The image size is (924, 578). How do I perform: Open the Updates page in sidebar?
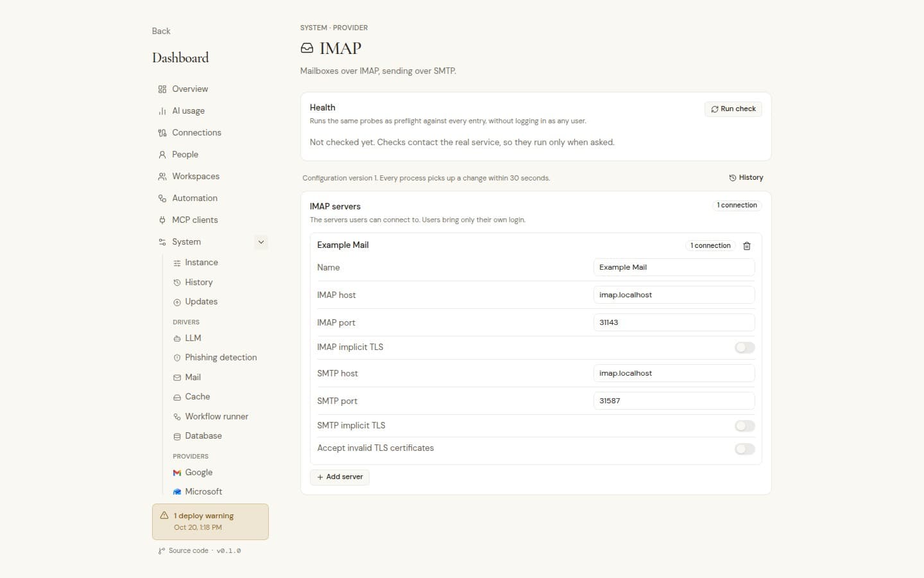click(x=201, y=302)
